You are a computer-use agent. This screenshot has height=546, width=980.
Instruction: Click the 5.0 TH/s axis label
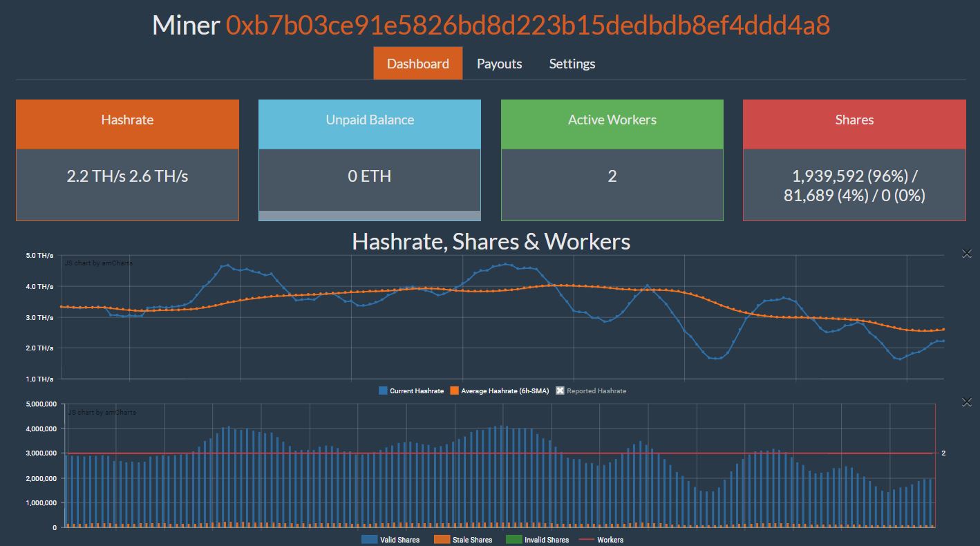(x=40, y=255)
